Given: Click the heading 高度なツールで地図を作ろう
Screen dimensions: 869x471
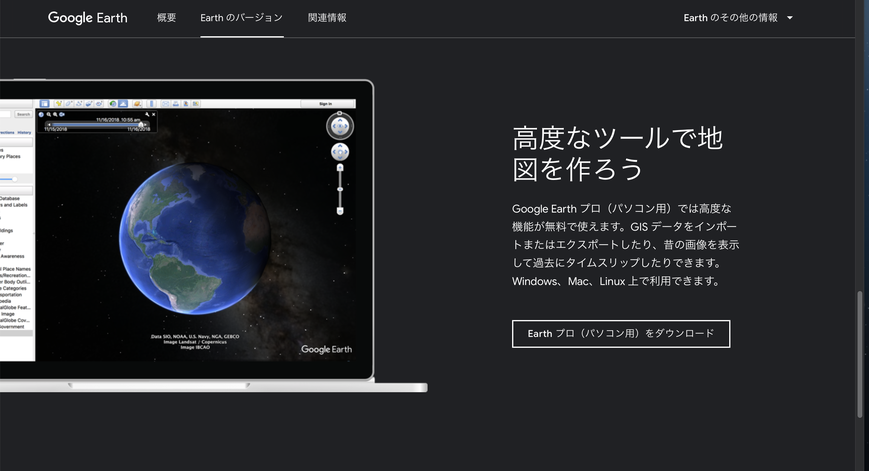Looking at the screenshot, I should click(x=617, y=153).
